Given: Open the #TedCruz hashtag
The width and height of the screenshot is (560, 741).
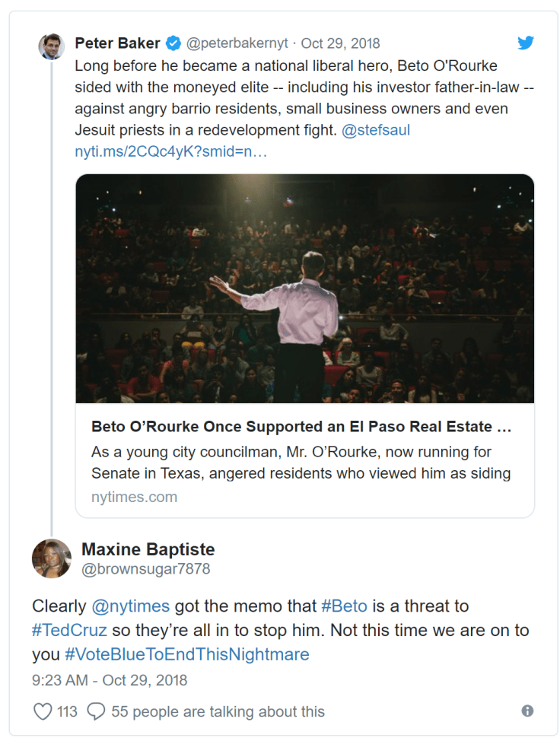Looking at the screenshot, I should click(x=69, y=631).
